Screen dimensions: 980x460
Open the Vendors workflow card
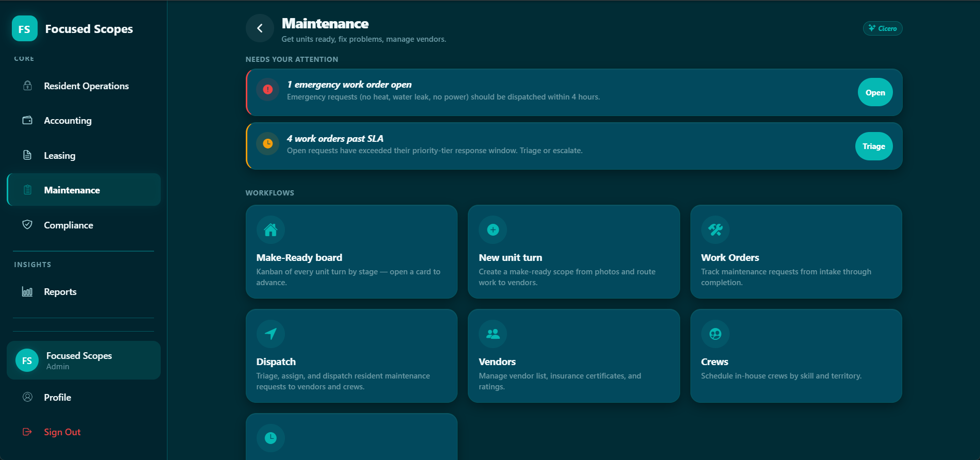tap(573, 356)
